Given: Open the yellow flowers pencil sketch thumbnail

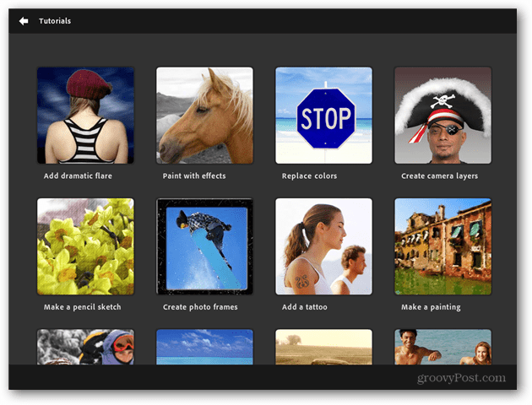Looking at the screenshot, I should [85, 246].
